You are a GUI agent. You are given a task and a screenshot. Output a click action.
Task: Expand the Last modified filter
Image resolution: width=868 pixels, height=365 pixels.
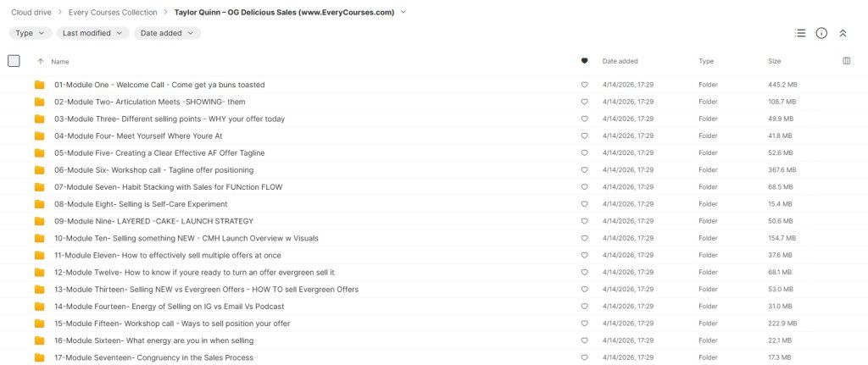click(93, 33)
